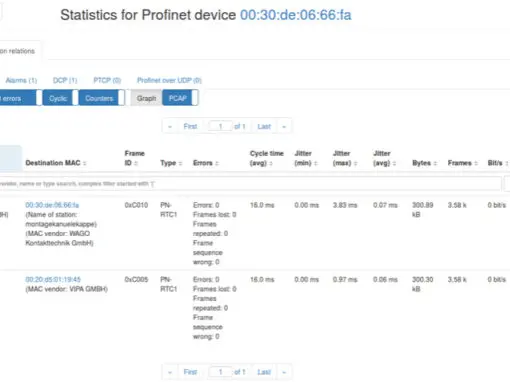Click the table filter search field
The height and width of the screenshot is (382, 510).
[x=250, y=184]
